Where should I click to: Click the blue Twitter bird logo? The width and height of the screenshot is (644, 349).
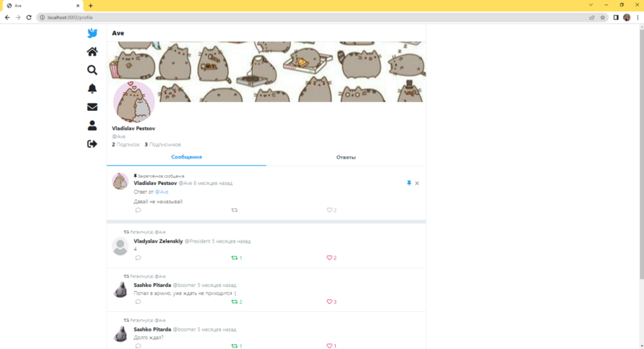(92, 33)
